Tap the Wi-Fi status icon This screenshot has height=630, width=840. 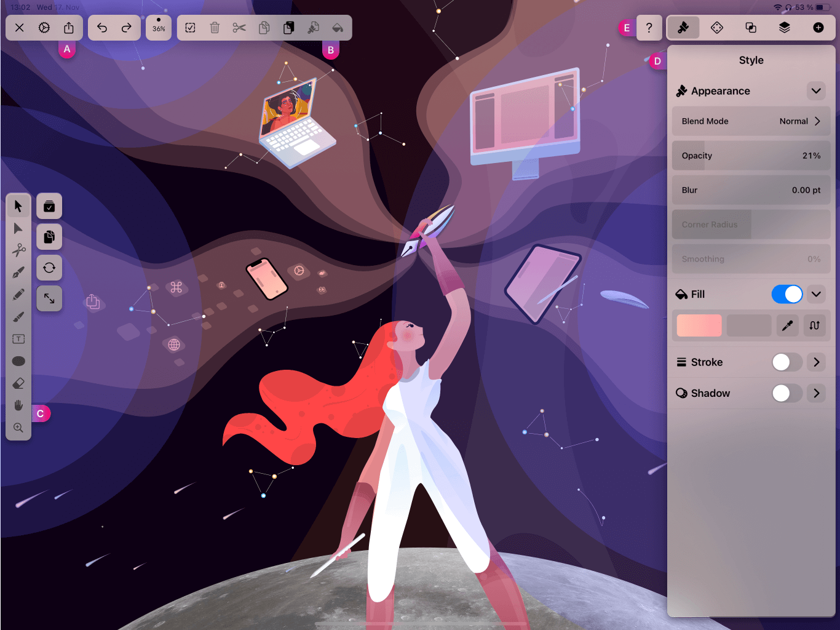point(778,7)
